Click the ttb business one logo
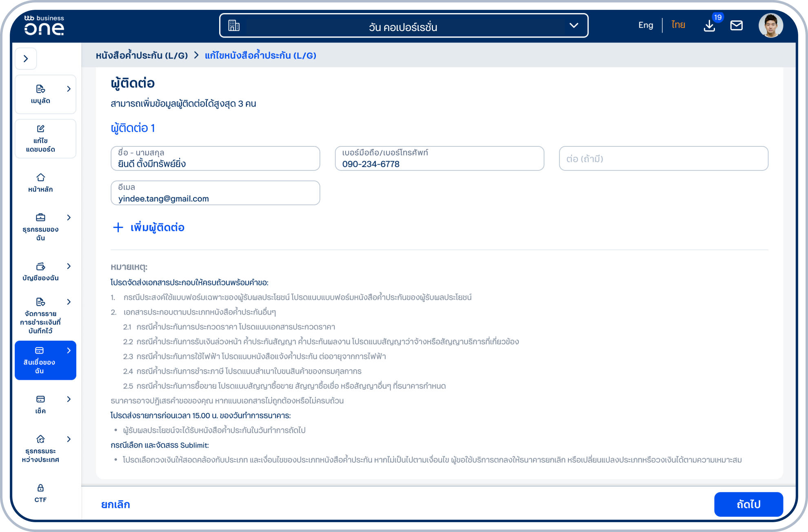This screenshot has width=808, height=532. coord(44,25)
